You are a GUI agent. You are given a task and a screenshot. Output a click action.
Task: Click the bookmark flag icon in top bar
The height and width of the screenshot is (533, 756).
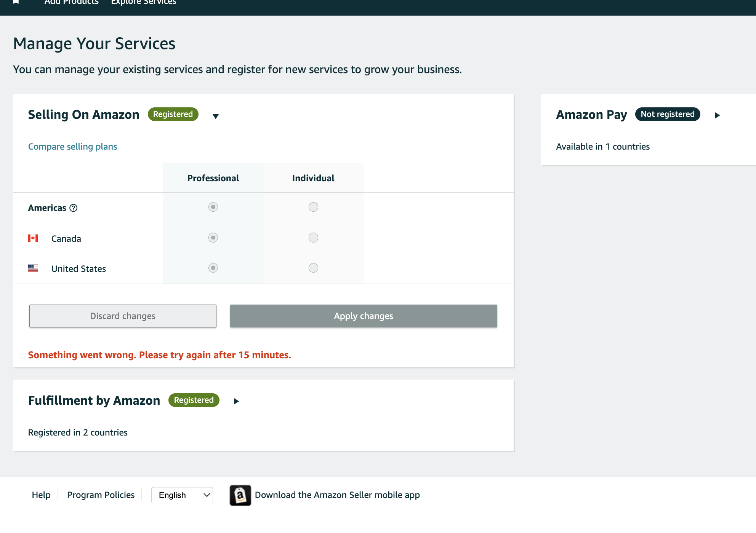click(16, 2)
